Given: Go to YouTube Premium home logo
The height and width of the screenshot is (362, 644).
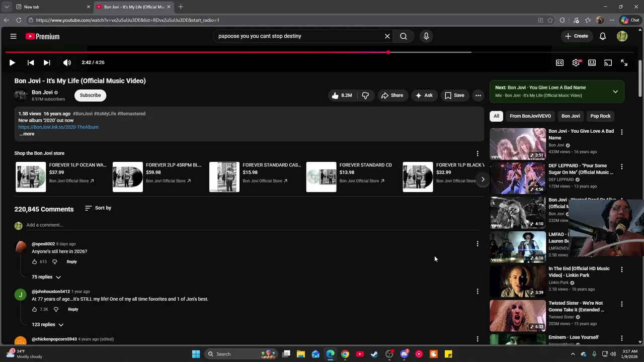Looking at the screenshot, I should [x=42, y=36].
